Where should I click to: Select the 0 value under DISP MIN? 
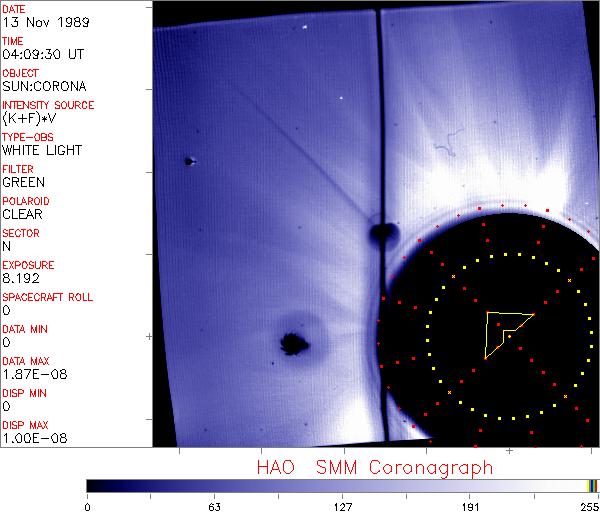(x=6, y=406)
